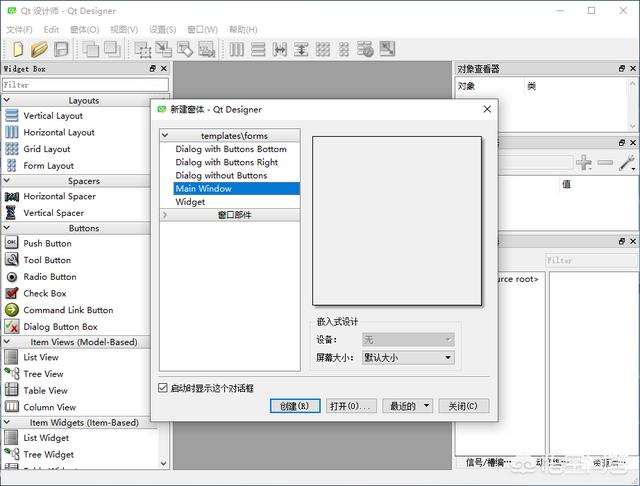Viewport: 640px width, 486px height.
Task: Click the Bring to Front toolbar icon
Action: click(112, 49)
